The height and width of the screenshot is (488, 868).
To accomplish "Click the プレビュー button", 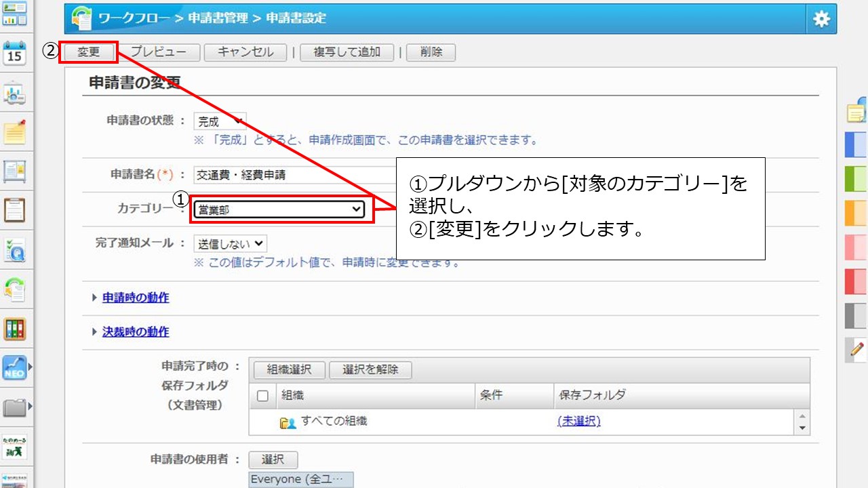I will tap(159, 52).
